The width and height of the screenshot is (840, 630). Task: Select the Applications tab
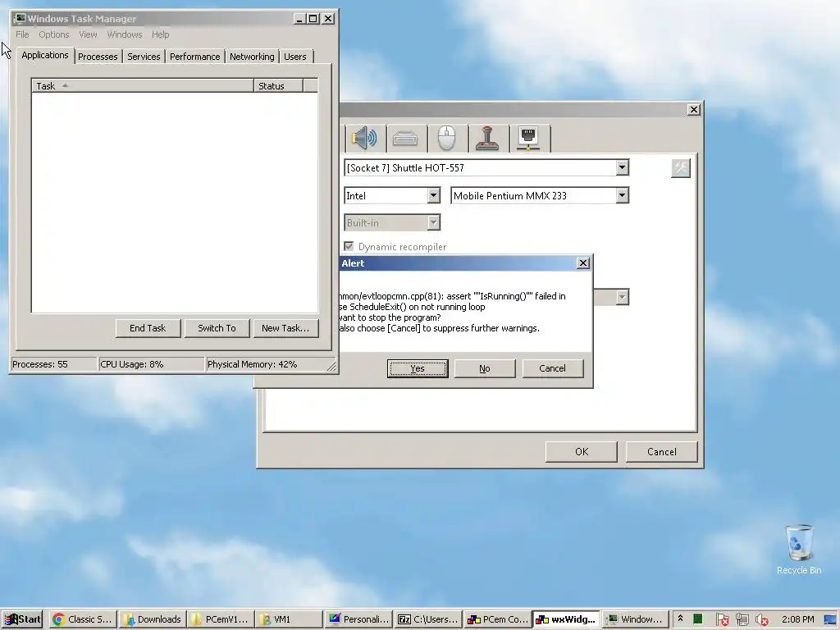point(45,55)
